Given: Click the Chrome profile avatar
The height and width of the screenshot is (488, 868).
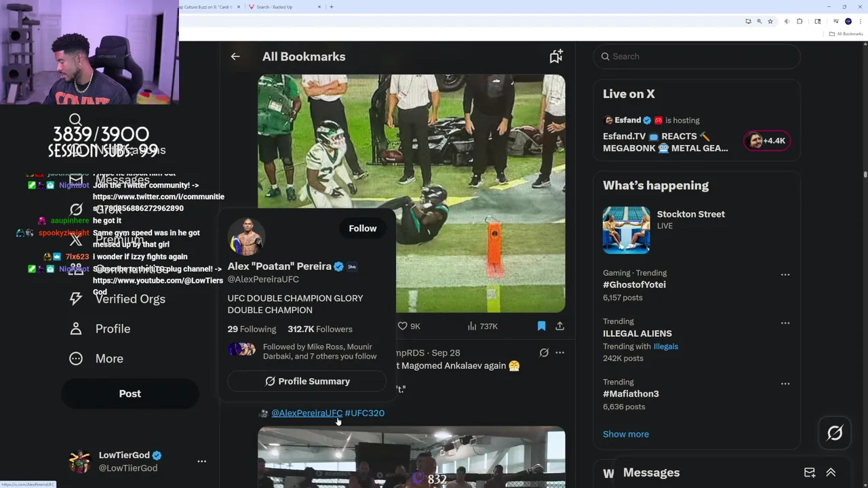Looking at the screenshot, I should point(848,22).
